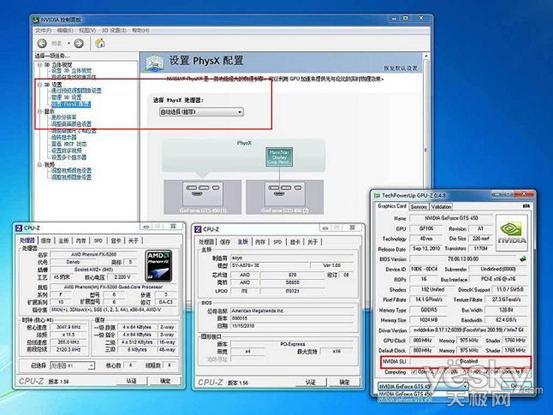Click the second GeForce GTS 450 card diagram
Image resolution: width=553 pixels, height=415 pixels.
(x=285, y=197)
